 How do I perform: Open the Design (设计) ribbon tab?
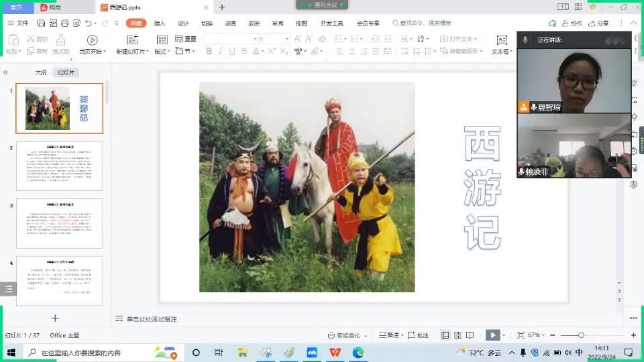point(183,23)
